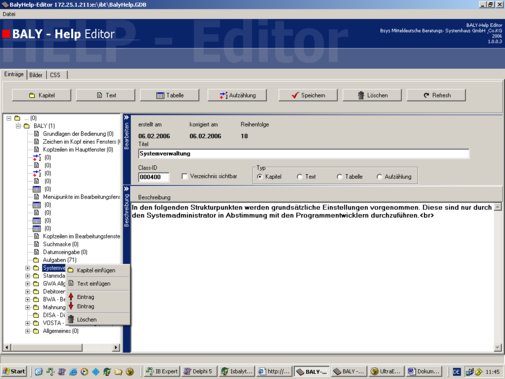
Task: Expand the Mahnung tree node
Action: (x=28, y=307)
